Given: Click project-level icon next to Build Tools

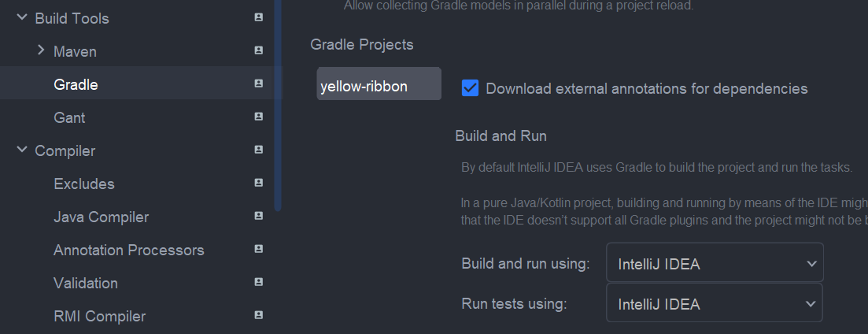Looking at the screenshot, I should click(258, 17).
